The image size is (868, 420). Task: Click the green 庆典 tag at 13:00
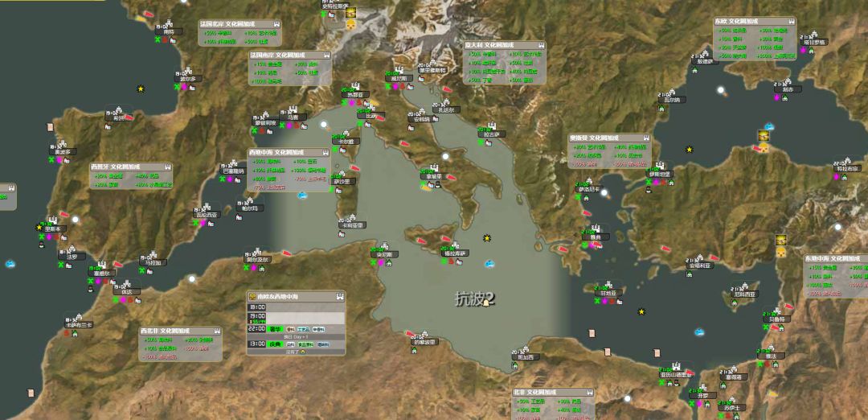tap(275, 344)
